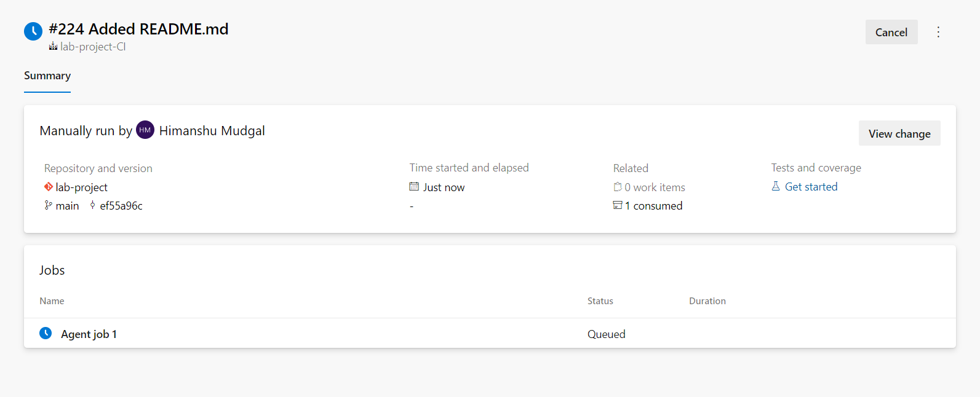The width and height of the screenshot is (980, 397).
Task: Click the flask icon under Tests and coverage
Action: coord(776,186)
